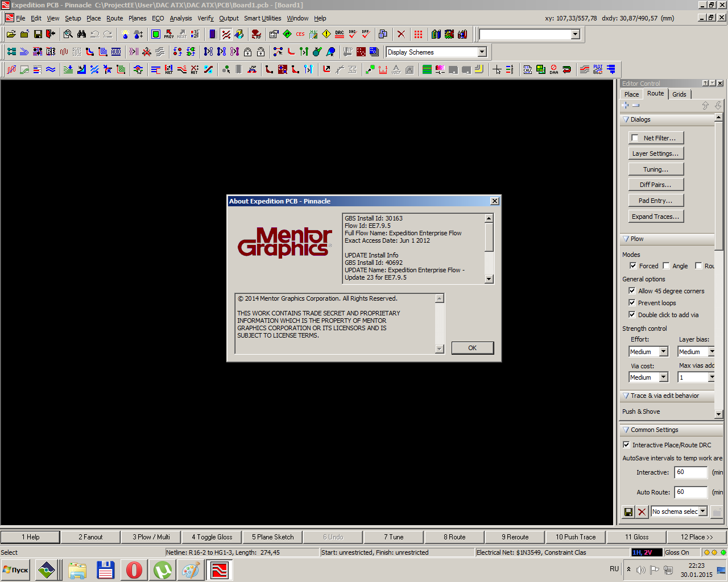
Task: Switch to the Grids tab
Action: pos(679,94)
